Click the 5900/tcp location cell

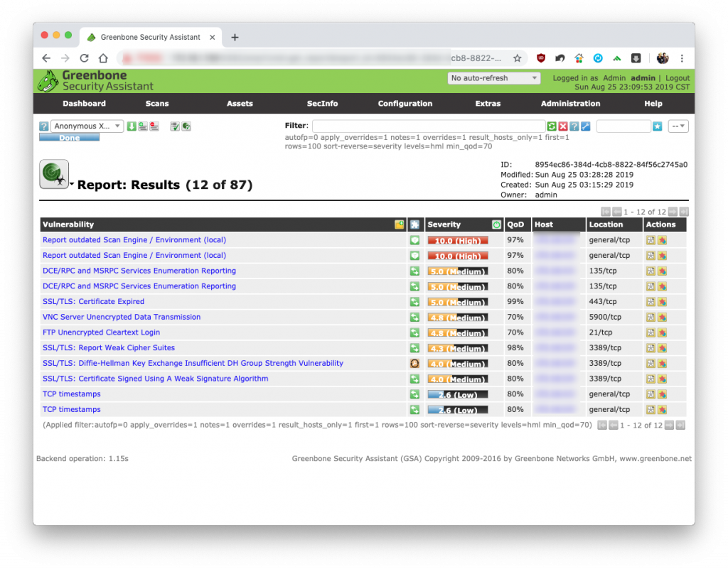(x=605, y=318)
